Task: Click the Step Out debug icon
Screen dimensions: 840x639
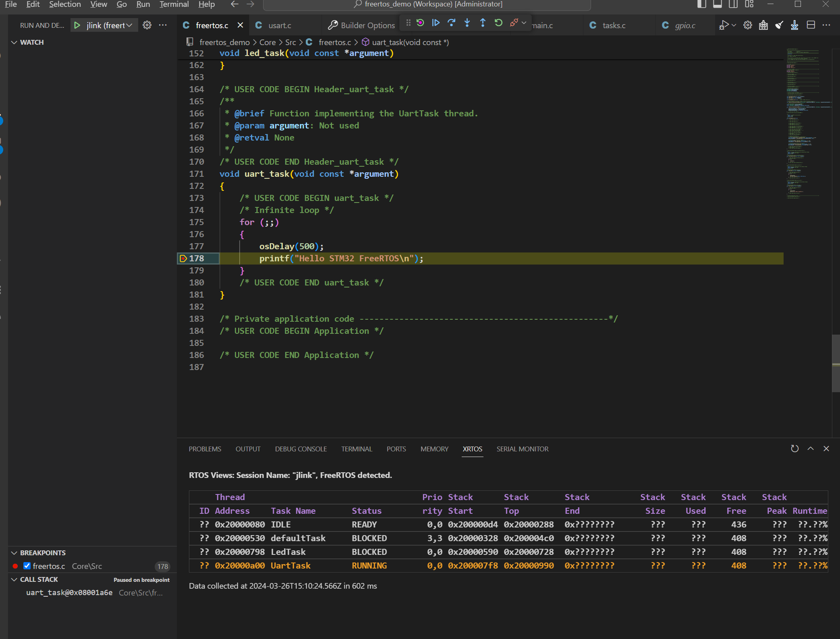Action: pyautogui.click(x=483, y=23)
